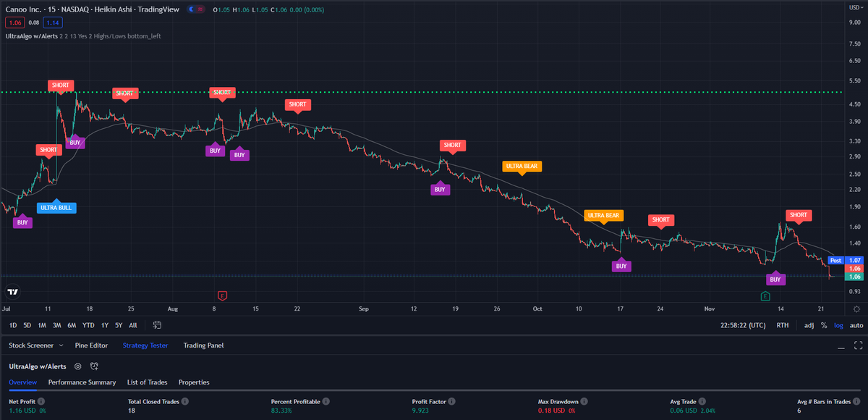Click the Net Profit value 1.16 USD
This screenshot has width=868, height=420.
coord(23,411)
